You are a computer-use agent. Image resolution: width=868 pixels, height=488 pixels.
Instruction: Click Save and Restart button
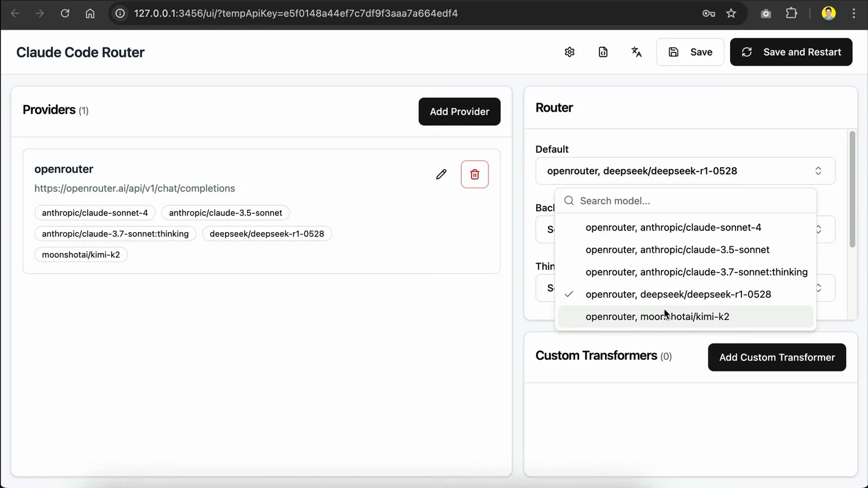[791, 52]
